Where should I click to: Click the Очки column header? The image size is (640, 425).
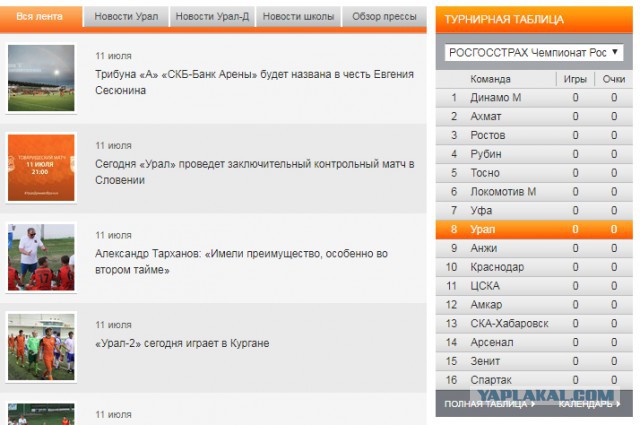pyautogui.click(x=614, y=79)
